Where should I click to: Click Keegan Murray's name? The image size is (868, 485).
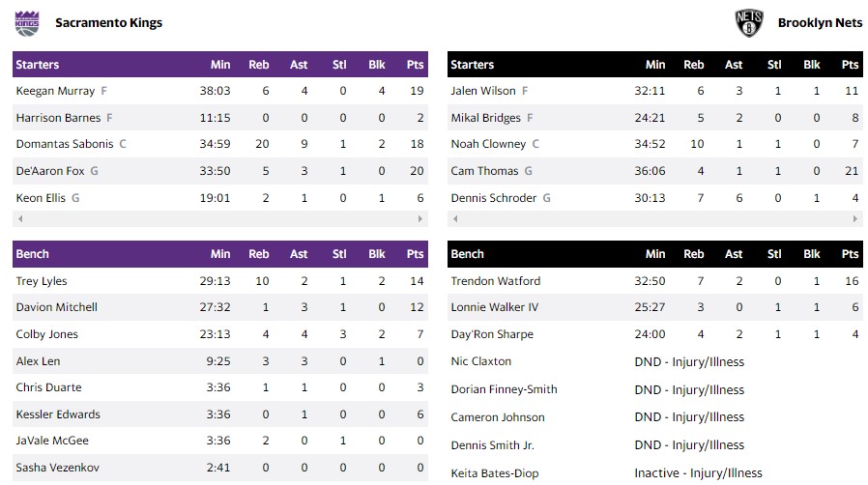pyautogui.click(x=55, y=91)
